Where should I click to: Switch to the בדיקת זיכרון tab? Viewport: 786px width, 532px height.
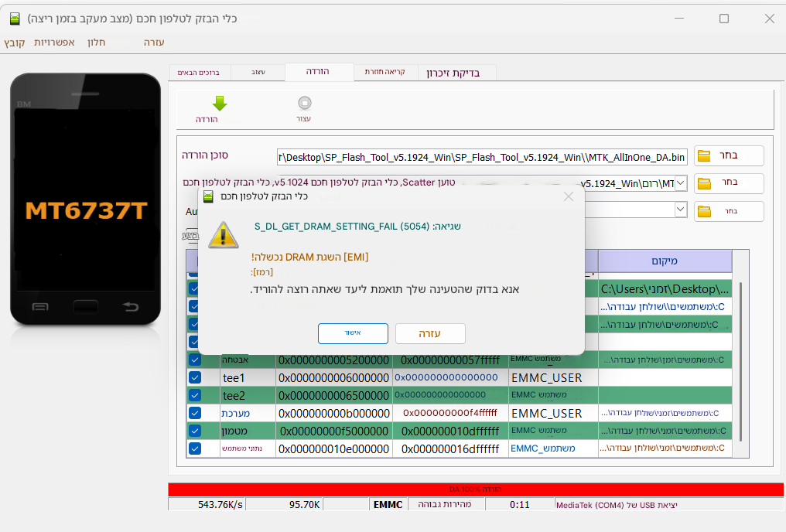457,73
